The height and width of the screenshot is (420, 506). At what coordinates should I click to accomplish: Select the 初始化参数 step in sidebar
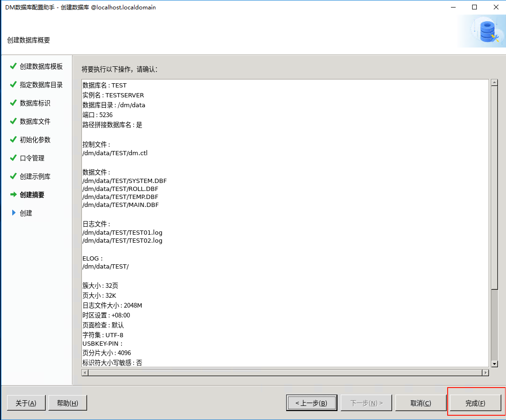[x=35, y=140]
